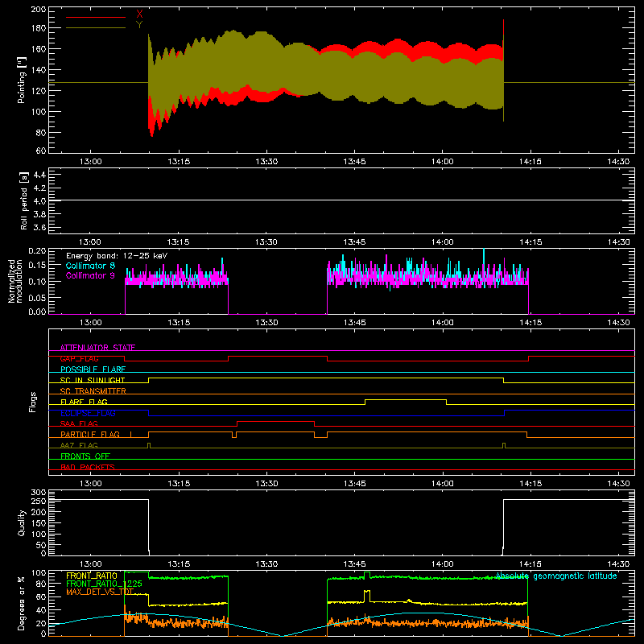The width and height of the screenshot is (644, 644).
Task: Click the "Degrees or %" axis title
Action: [x=22, y=603]
